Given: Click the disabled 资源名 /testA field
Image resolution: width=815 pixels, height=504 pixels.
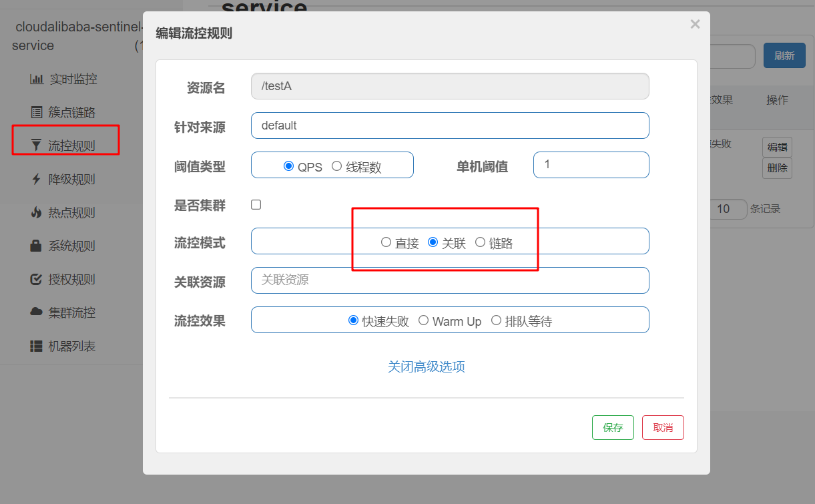Looking at the screenshot, I should pyautogui.click(x=450, y=86).
